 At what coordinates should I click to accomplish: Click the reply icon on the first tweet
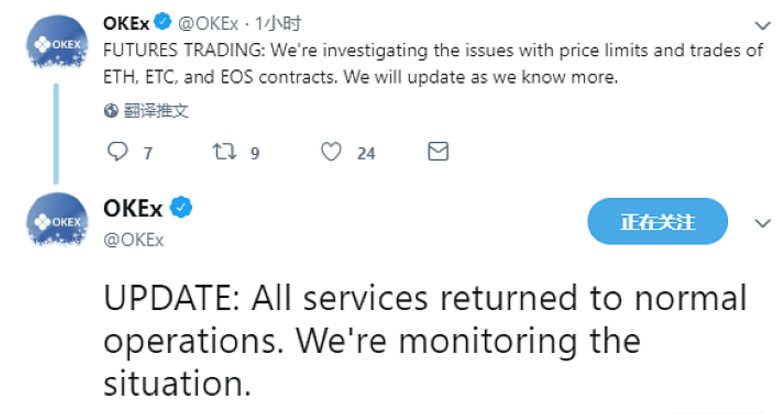click(x=117, y=152)
